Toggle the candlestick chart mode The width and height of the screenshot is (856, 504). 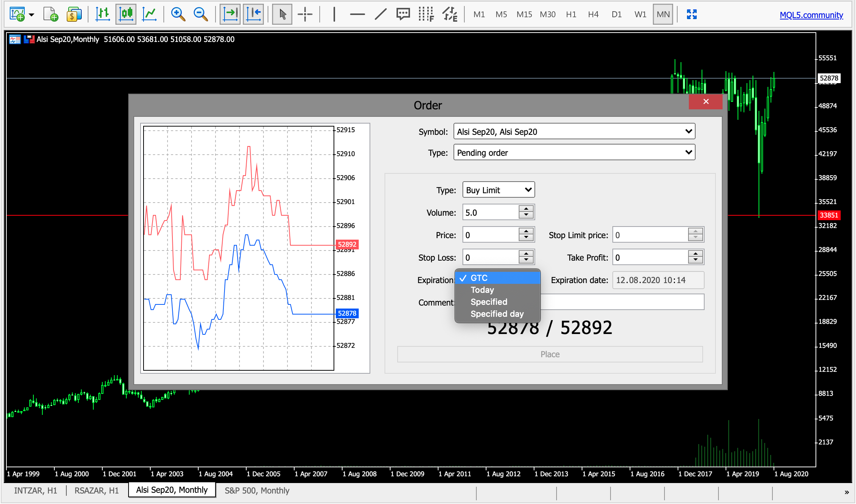click(x=126, y=15)
